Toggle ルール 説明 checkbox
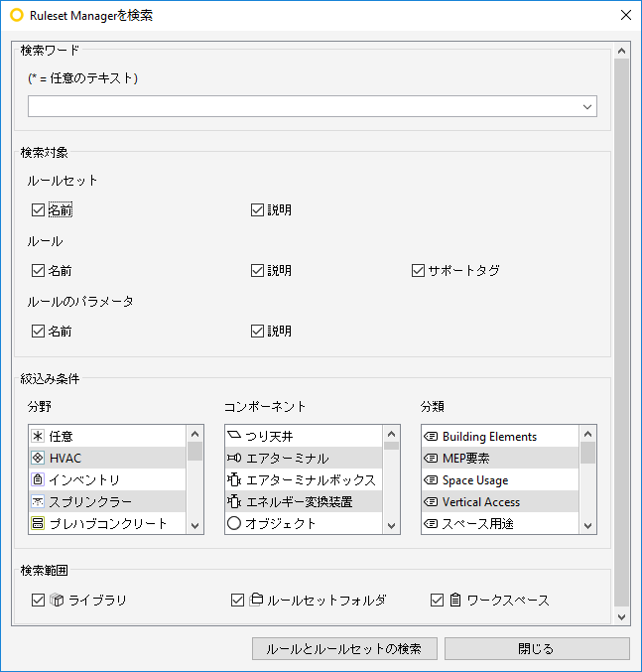Screen dimensions: 642x672 [257, 270]
